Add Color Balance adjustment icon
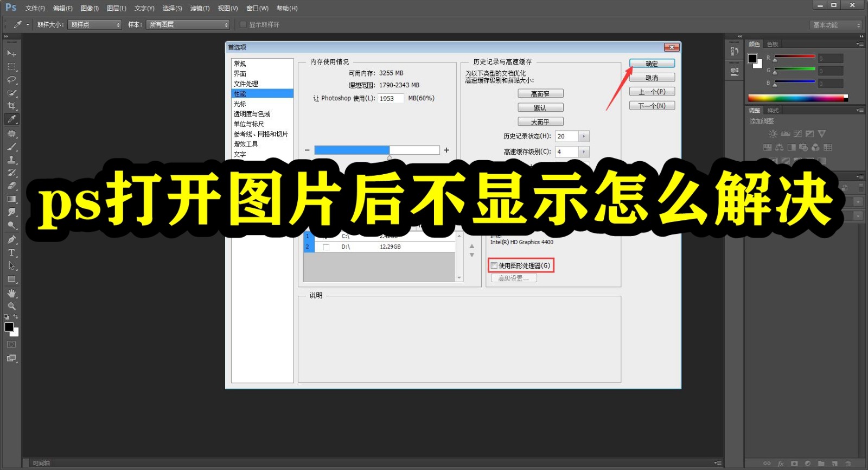The height and width of the screenshot is (470, 868). [779, 147]
